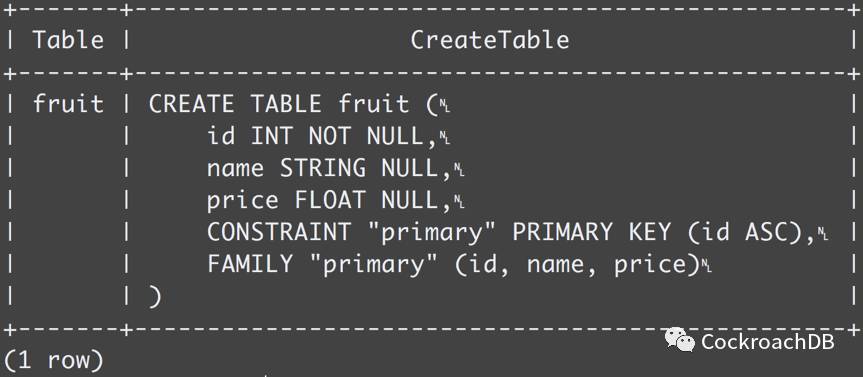Click newline marker after (id ASC),
The image size is (863, 377).
[823, 234]
